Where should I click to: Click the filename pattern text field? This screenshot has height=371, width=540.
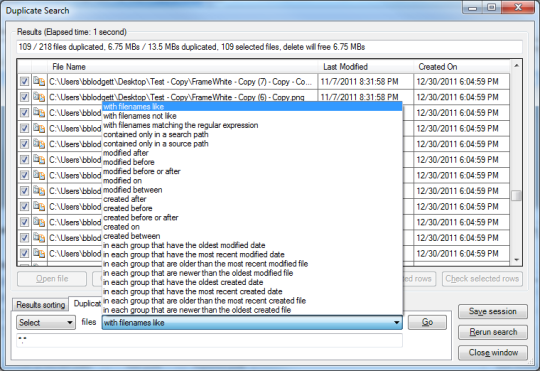(x=209, y=340)
